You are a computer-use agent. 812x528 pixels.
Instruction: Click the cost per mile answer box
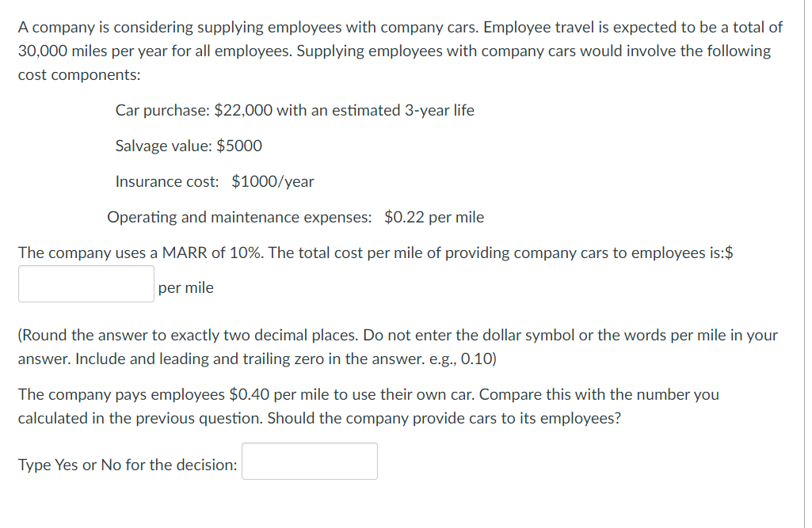[x=86, y=283]
